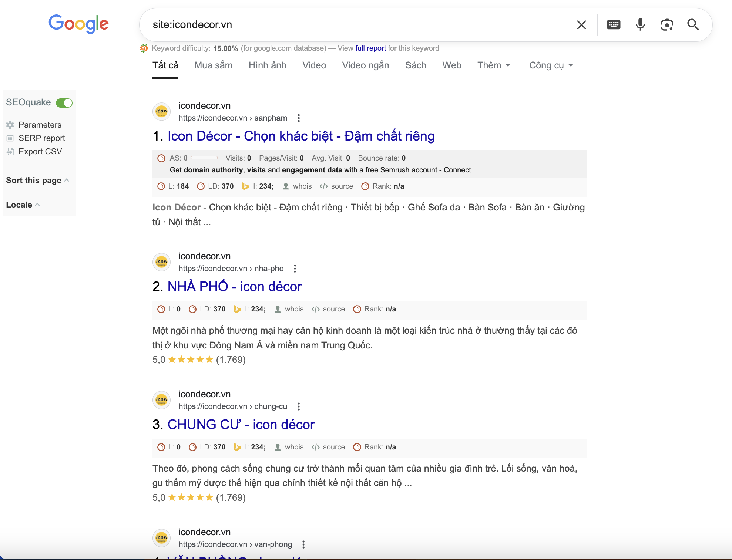
Task: Click the Connect Semrush link
Action: pos(457,170)
